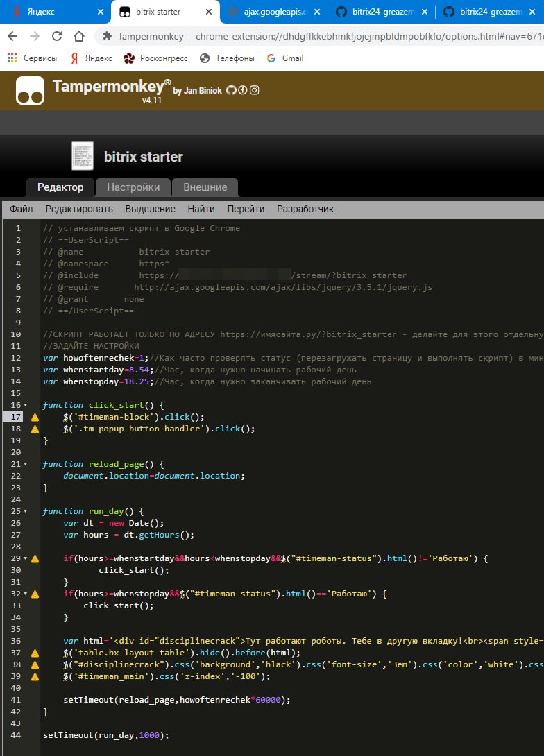Close the Яндекс browser tab

click(101, 12)
